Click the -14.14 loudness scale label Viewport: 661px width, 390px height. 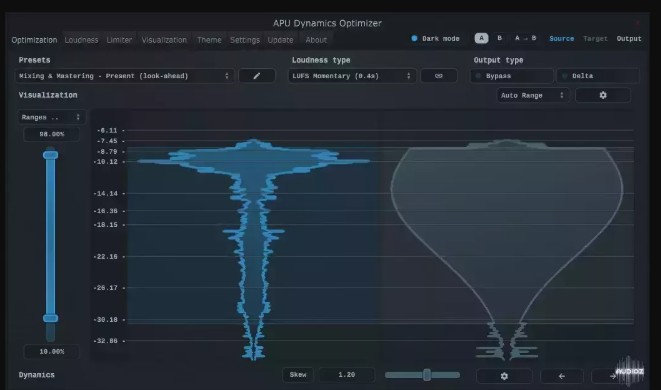point(105,194)
